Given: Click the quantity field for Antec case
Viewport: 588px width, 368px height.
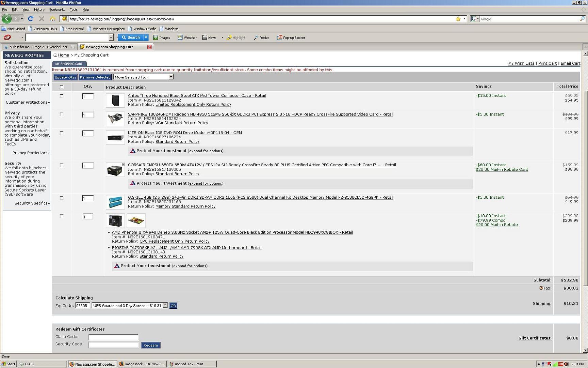Looking at the screenshot, I should (88, 96).
